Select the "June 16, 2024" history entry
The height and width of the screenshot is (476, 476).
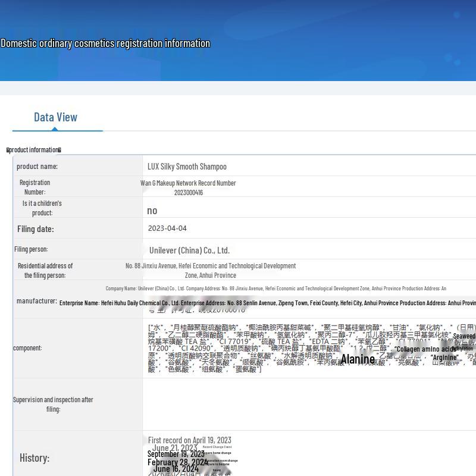[176, 469]
